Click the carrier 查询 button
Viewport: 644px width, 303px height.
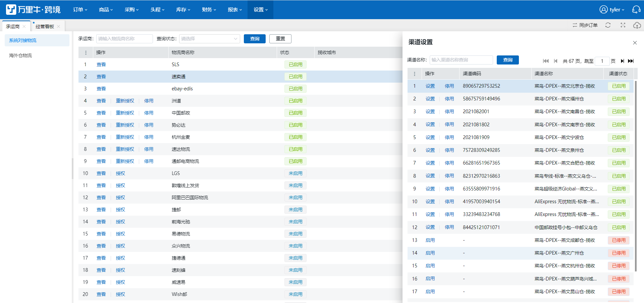tap(255, 39)
